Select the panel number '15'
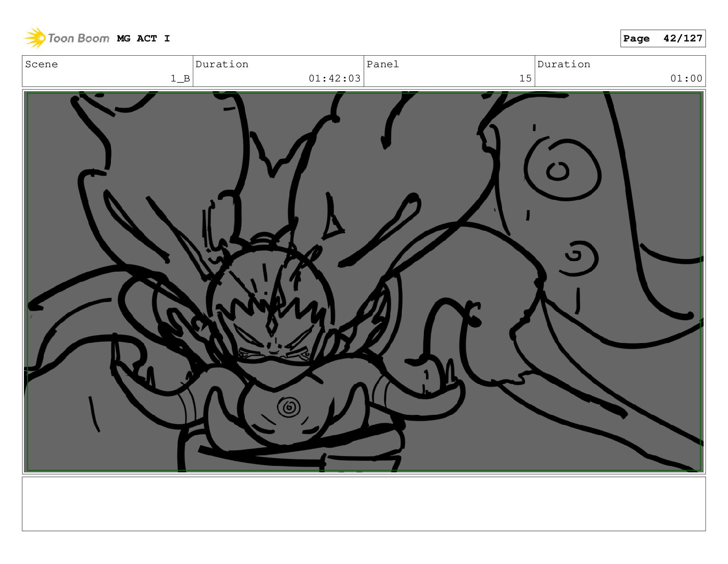The width and height of the screenshot is (728, 564). point(526,78)
